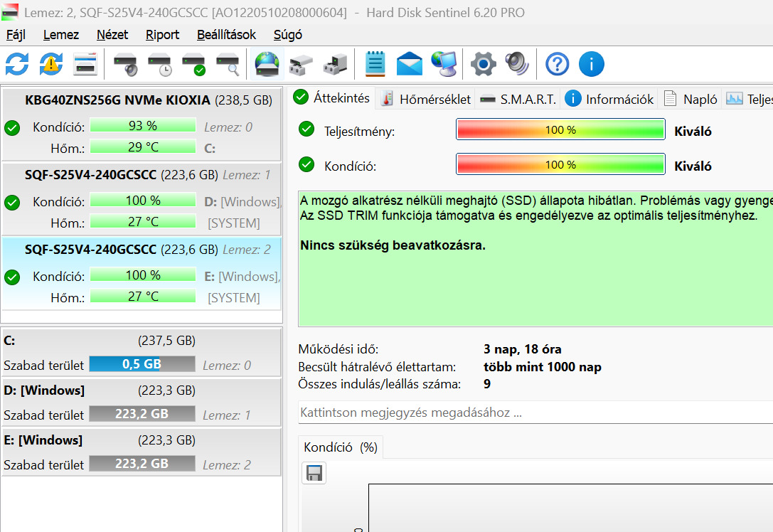Click the disk with speaker acoustic icon
This screenshot has height=532, width=773.
pyautogui.click(x=125, y=64)
